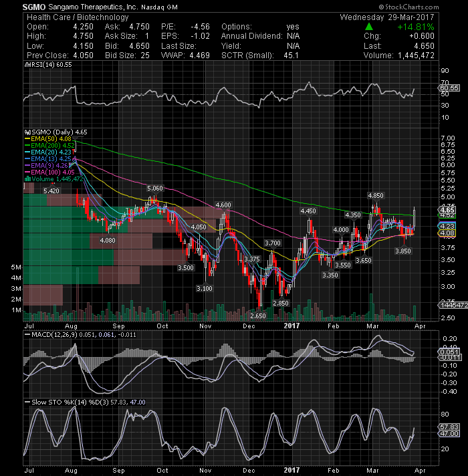
Task: Click the 4.050 price annotation
Action: tap(198, 227)
